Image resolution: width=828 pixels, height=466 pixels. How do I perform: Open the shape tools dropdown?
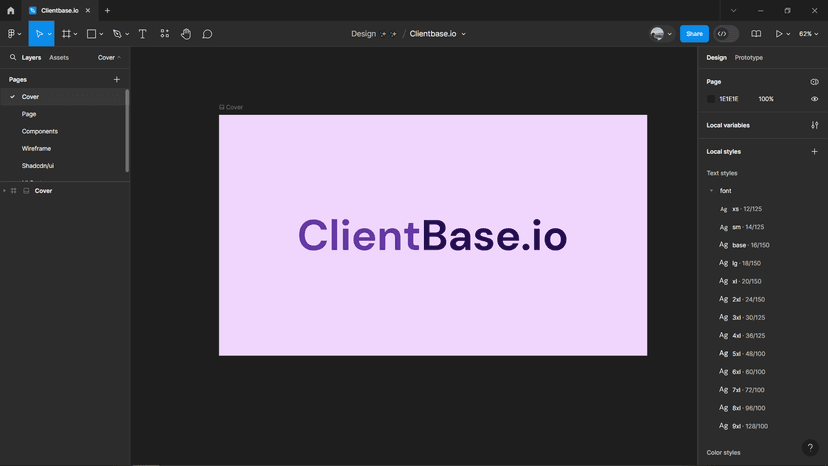coord(101,34)
